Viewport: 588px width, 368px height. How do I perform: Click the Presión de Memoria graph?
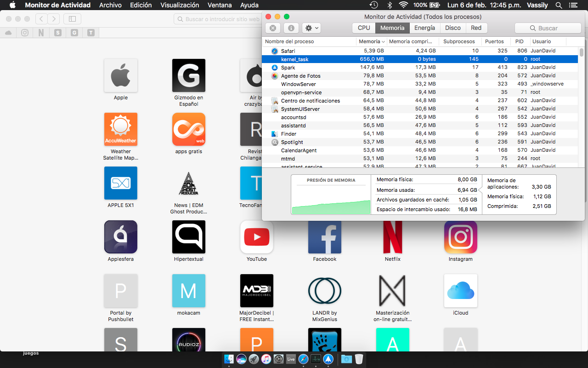coord(331,195)
